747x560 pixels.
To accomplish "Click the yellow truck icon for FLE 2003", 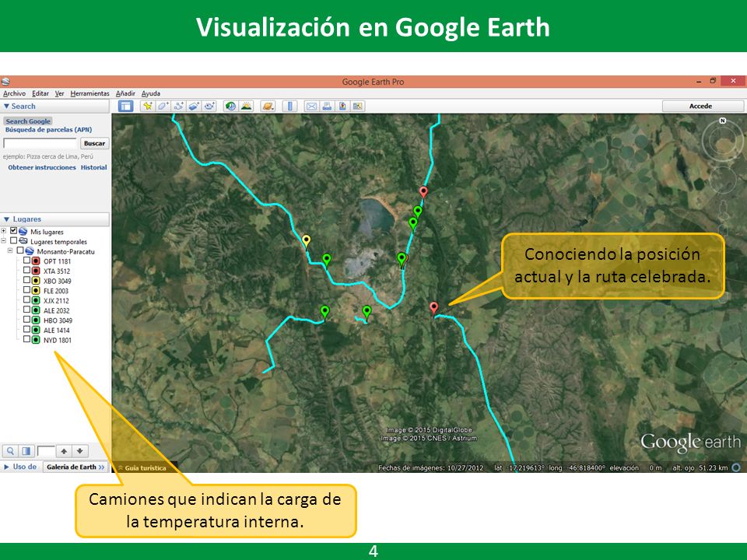I will click(36, 290).
